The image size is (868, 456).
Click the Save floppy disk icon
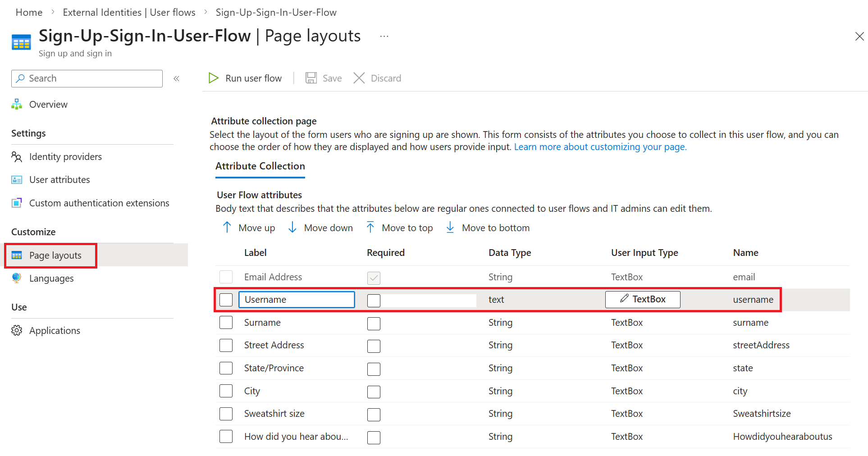click(x=311, y=78)
